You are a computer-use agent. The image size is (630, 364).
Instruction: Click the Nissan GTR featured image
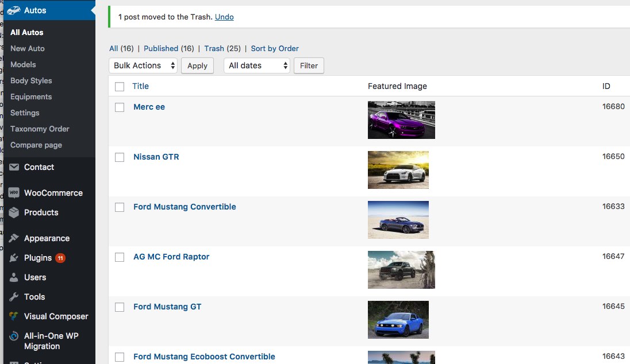click(x=398, y=170)
